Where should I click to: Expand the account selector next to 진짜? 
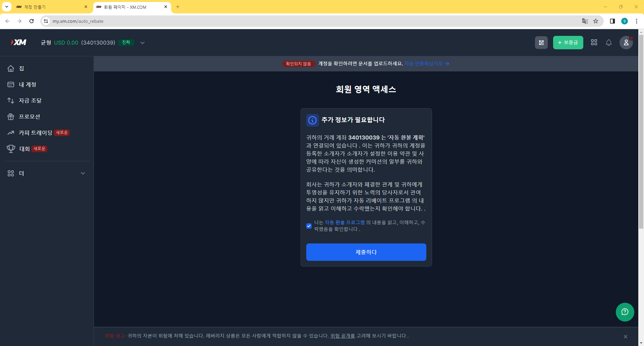[x=142, y=43]
